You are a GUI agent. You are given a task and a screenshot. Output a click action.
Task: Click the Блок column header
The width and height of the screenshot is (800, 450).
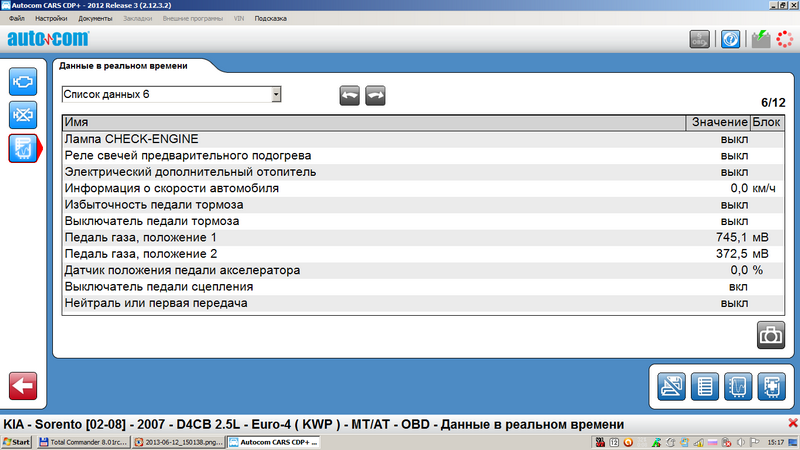click(x=767, y=122)
